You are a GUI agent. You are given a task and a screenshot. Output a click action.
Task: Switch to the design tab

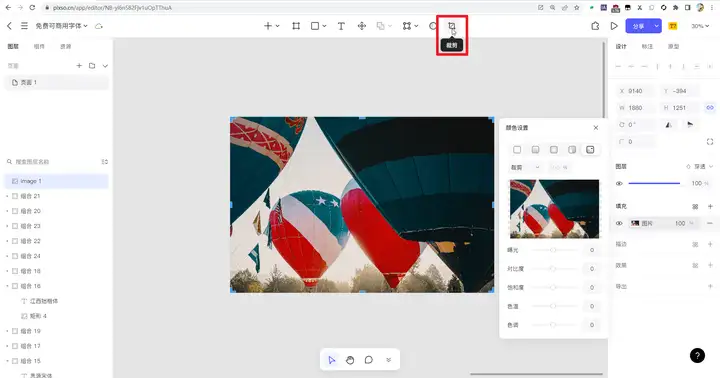pos(621,46)
